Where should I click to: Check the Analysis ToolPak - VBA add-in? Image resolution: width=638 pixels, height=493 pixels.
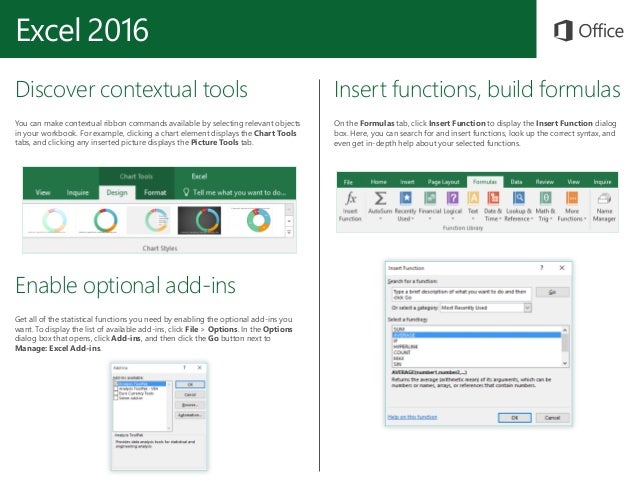click(x=116, y=388)
